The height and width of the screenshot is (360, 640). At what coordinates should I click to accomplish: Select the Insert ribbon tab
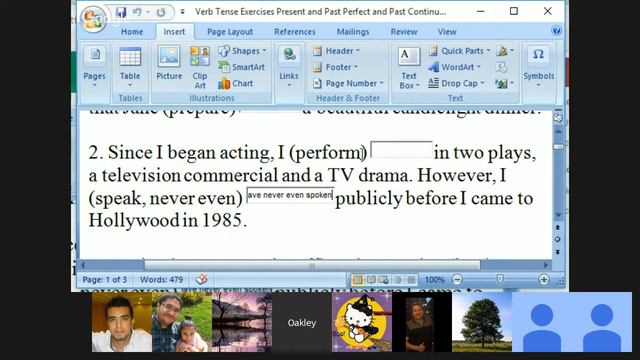174,32
